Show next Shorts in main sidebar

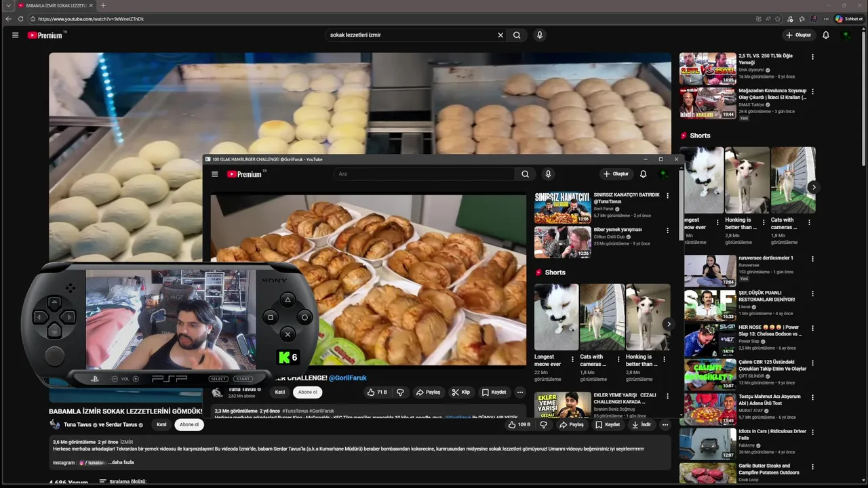(814, 187)
